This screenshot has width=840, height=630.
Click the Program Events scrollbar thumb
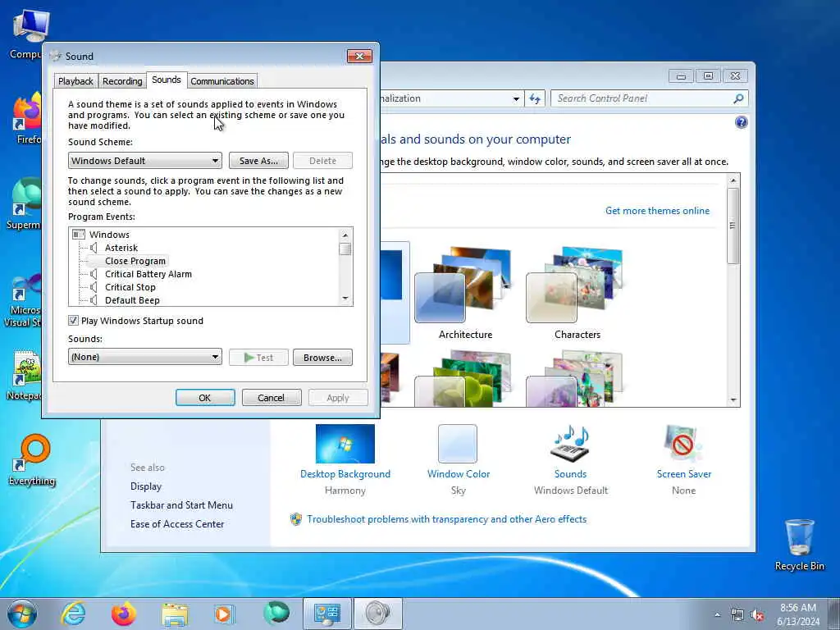(x=345, y=249)
